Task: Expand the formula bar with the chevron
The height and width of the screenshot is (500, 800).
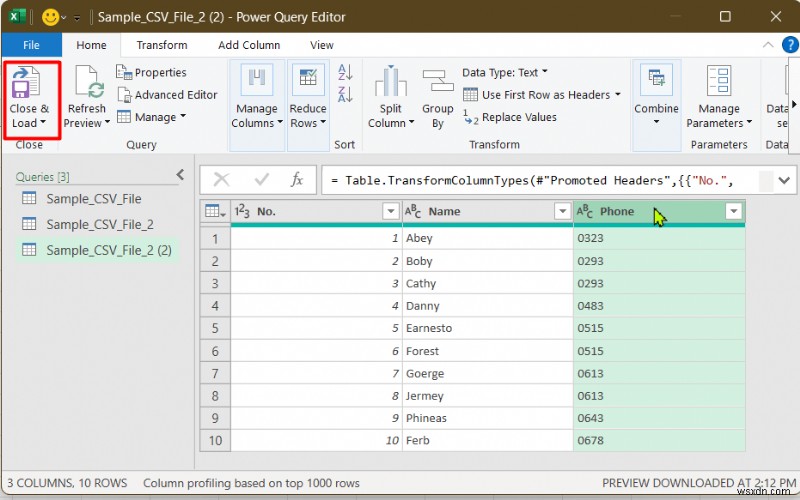Action: [x=784, y=180]
